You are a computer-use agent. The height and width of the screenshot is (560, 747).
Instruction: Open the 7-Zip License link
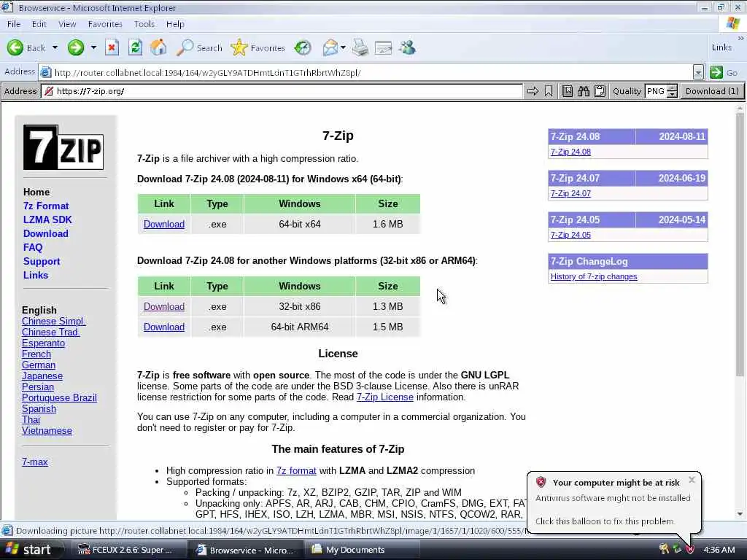point(385,397)
